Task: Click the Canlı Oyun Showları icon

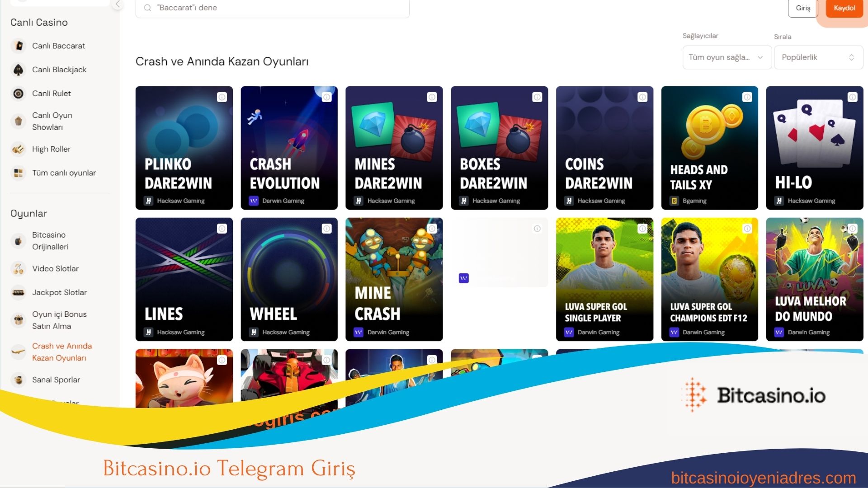Action: point(19,121)
